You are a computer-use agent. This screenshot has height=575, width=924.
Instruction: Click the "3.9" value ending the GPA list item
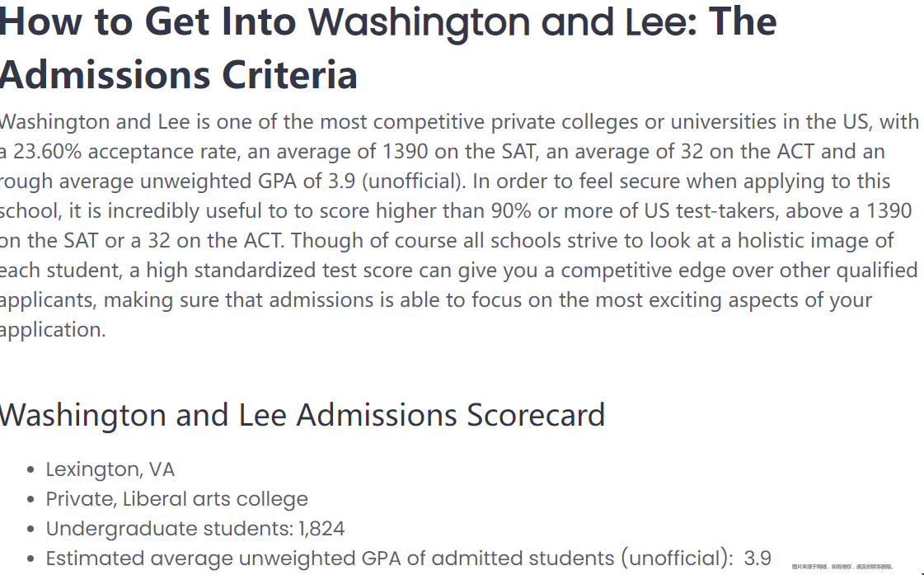click(757, 559)
